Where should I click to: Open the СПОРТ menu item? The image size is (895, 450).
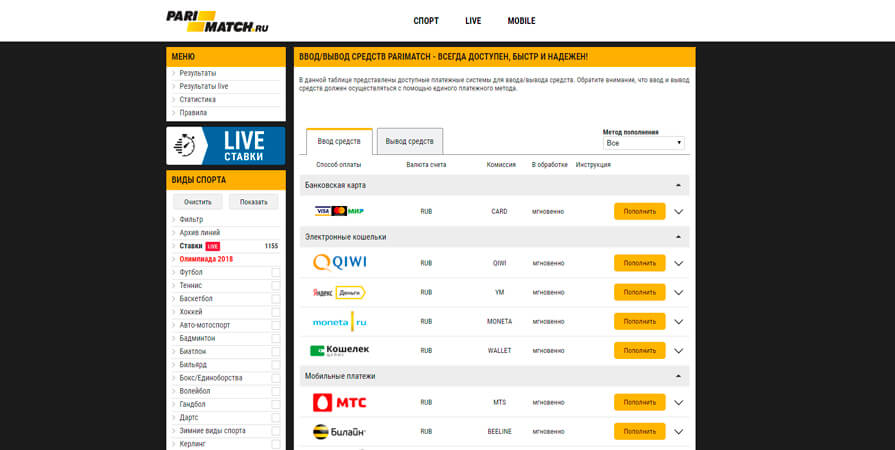[x=426, y=21]
